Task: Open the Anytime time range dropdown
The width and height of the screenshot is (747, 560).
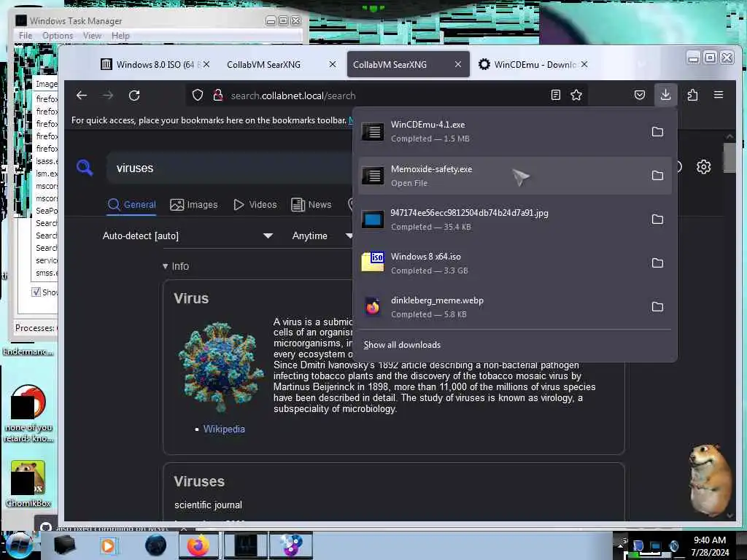Action: point(322,236)
